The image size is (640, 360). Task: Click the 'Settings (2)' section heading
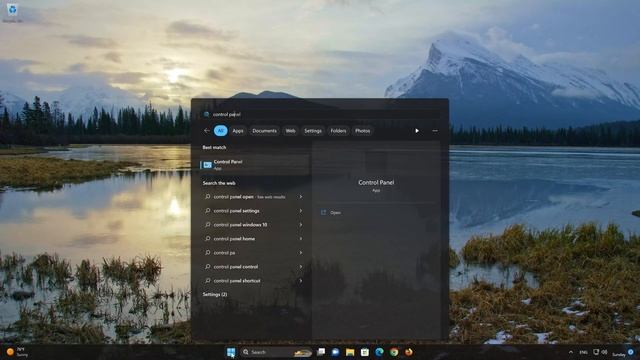point(215,294)
